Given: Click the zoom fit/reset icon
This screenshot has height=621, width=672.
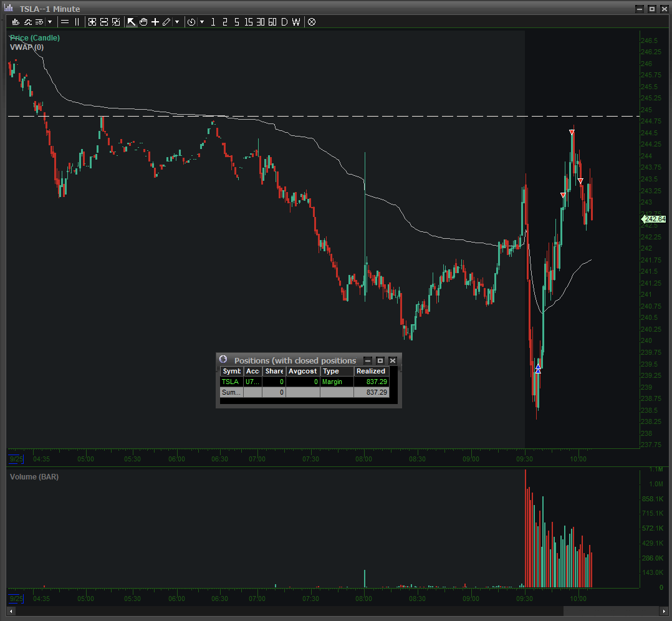Looking at the screenshot, I should (x=116, y=22).
